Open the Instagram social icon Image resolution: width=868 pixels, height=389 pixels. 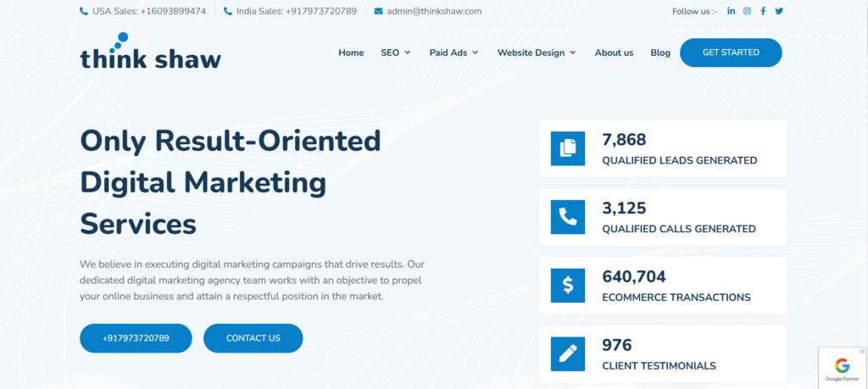[748, 11]
